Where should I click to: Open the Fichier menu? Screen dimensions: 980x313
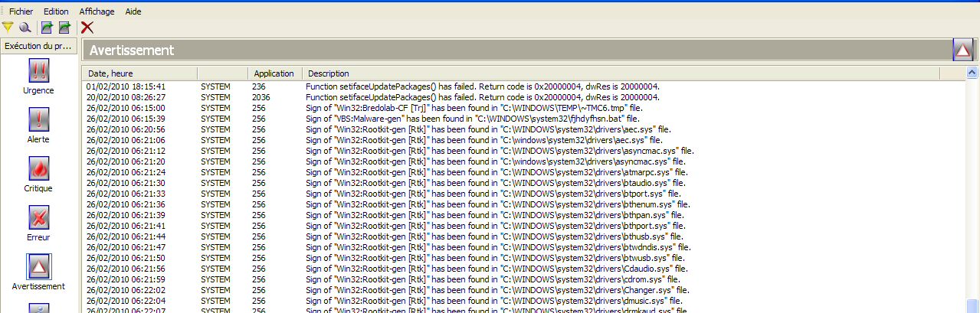pyautogui.click(x=21, y=11)
